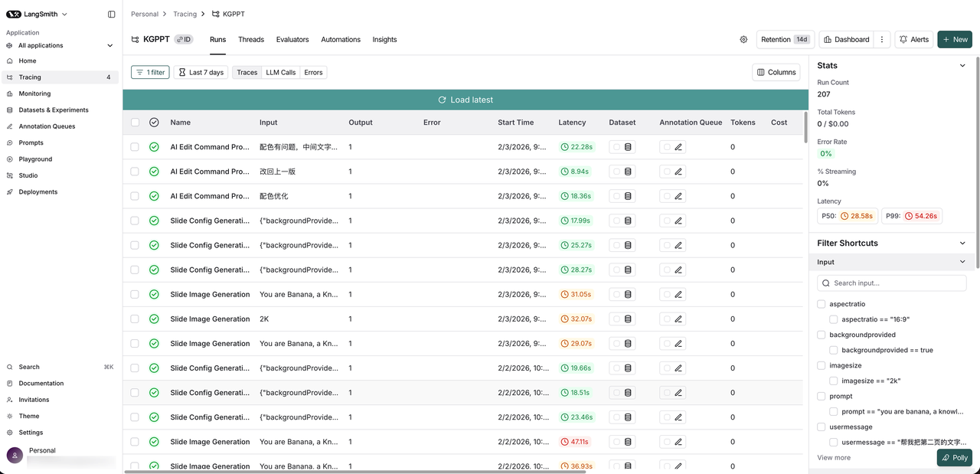Copy project ID badge next to KGPPT

click(184, 40)
